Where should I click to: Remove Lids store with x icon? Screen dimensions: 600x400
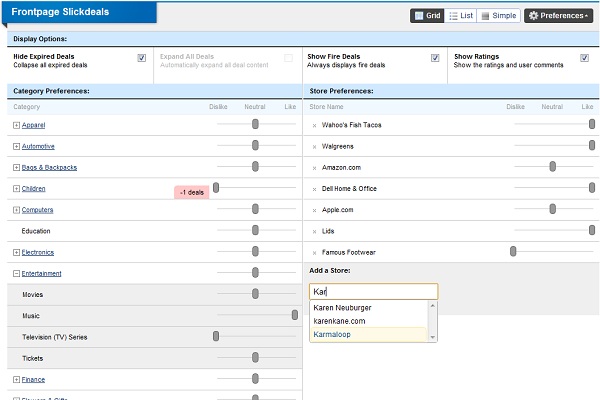(314, 231)
